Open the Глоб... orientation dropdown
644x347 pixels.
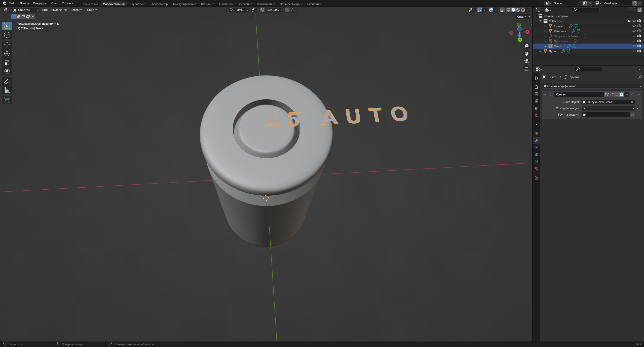pos(239,10)
